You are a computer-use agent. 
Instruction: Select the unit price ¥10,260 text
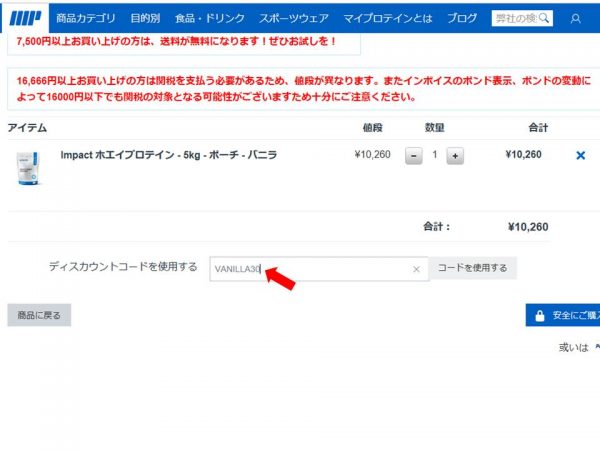click(x=372, y=155)
